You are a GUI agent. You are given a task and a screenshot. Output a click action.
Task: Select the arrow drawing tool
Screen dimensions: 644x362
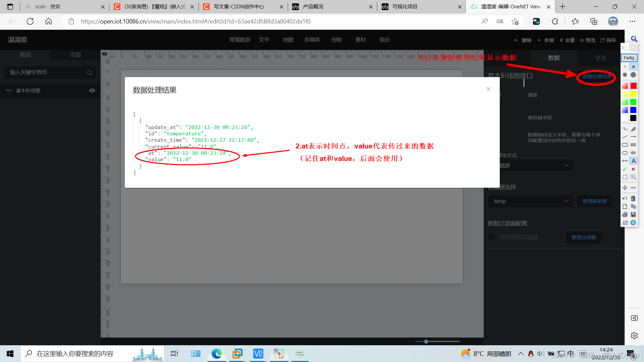pyautogui.click(x=633, y=137)
